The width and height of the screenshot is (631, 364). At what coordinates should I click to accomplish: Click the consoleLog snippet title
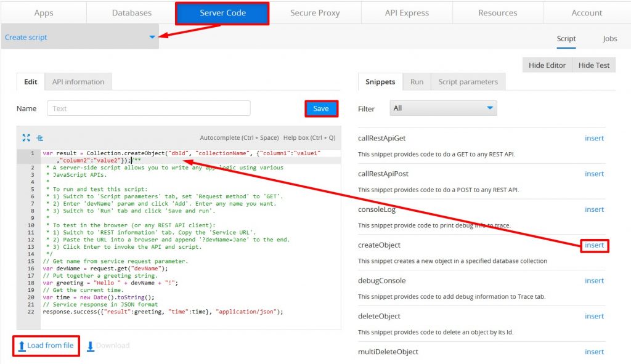[x=377, y=209]
